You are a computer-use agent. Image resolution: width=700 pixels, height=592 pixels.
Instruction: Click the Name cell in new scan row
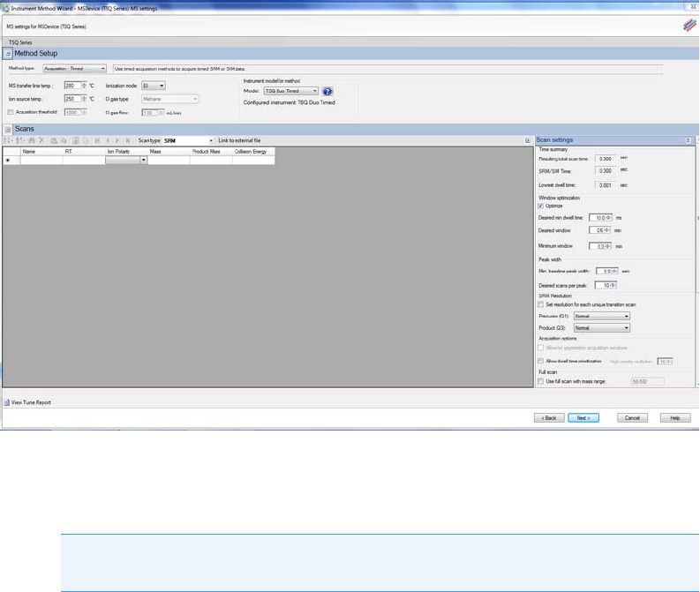[41, 161]
